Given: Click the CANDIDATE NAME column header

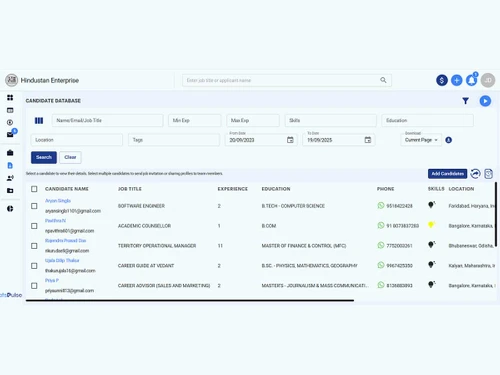Looking at the screenshot, I should (x=67, y=189).
